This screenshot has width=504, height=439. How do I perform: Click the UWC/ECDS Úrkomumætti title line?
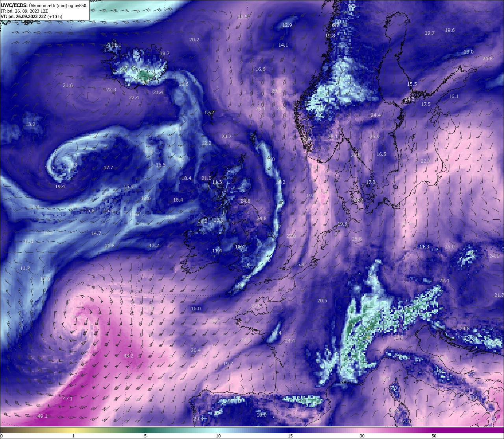[44, 5]
